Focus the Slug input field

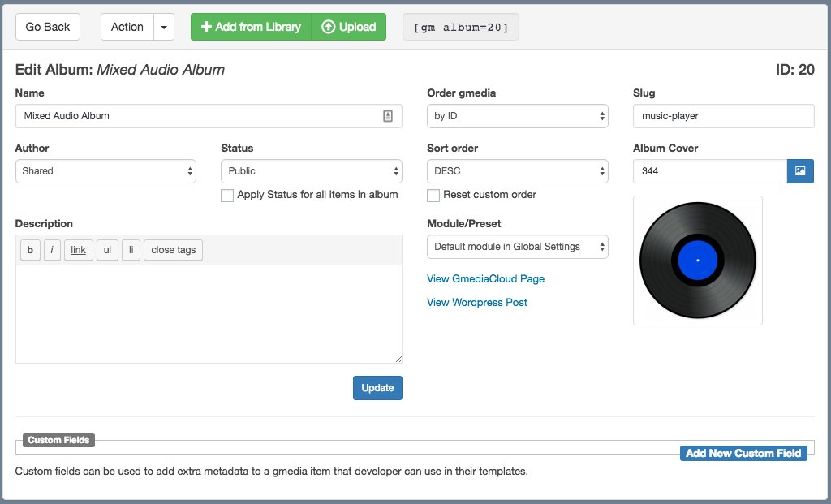pyautogui.click(x=723, y=116)
